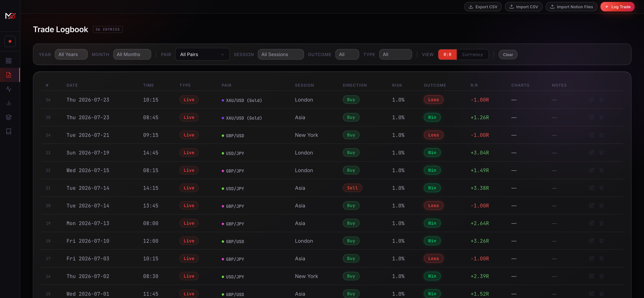This screenshot has height=298, width=644.
Task: Switch view to Currency
Action: (x=472, y=55)
